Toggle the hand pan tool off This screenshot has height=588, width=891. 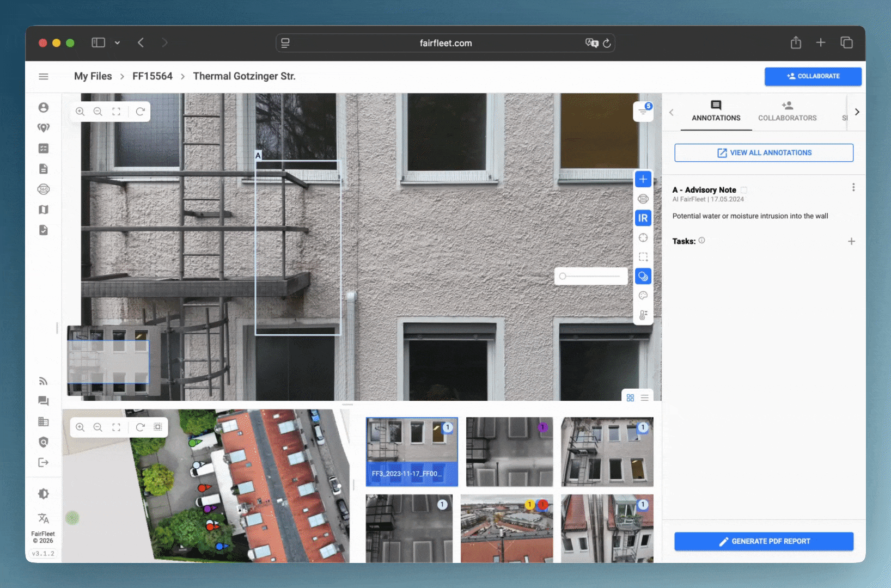(x=643, y=276)
